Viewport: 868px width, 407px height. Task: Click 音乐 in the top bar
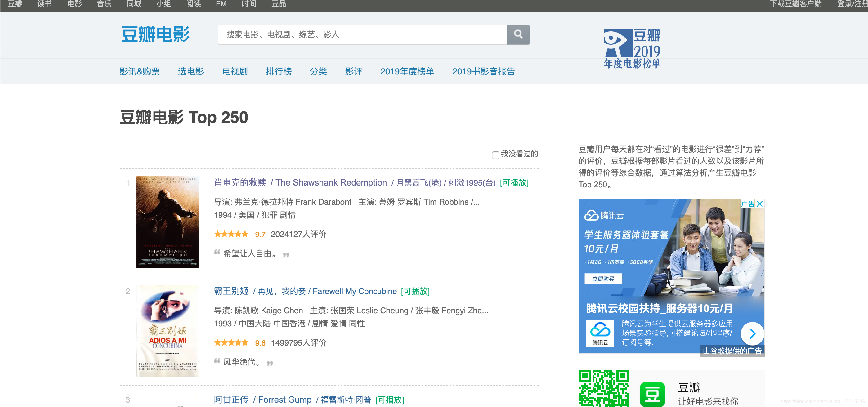(104, 4)
